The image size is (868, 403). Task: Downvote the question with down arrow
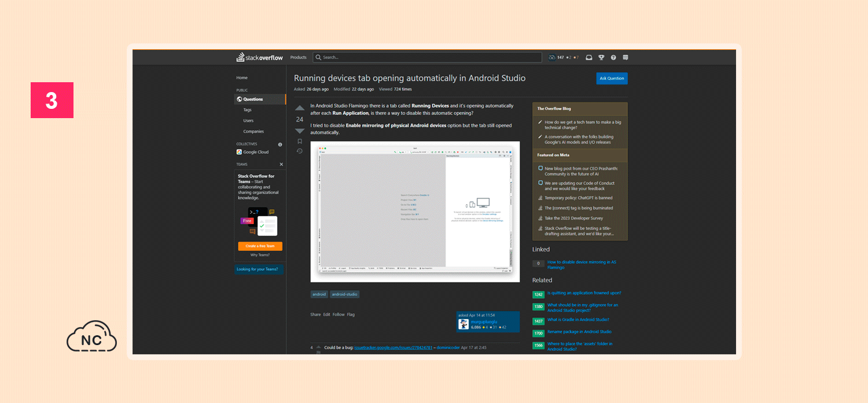(300, 131)
